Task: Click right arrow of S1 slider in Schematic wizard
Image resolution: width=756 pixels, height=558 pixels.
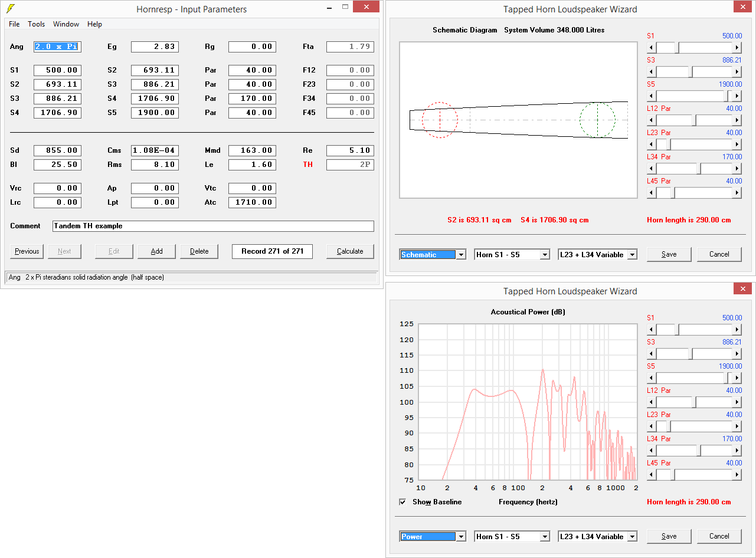Action: 737,48
